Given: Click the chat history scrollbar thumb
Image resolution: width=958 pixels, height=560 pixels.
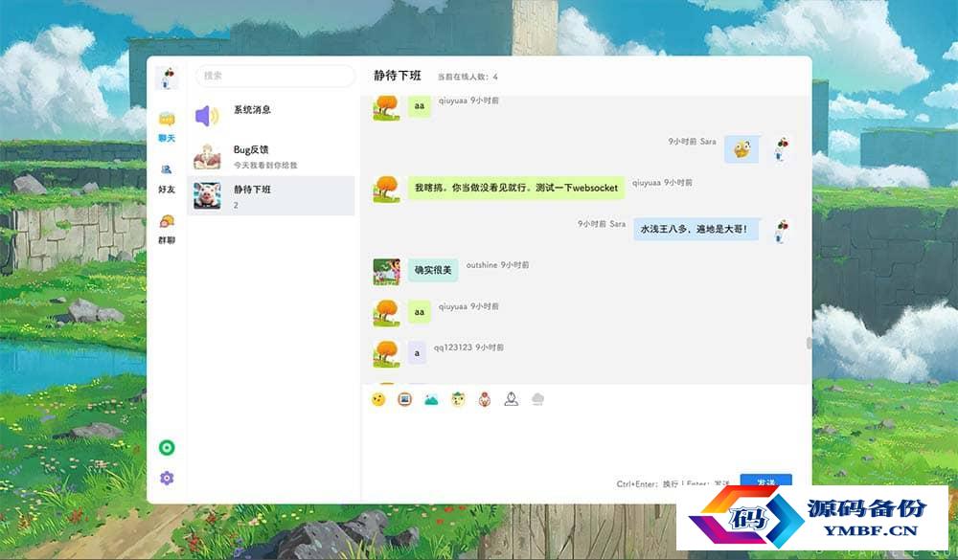Looking at the screenshot, I should (809, 344).
